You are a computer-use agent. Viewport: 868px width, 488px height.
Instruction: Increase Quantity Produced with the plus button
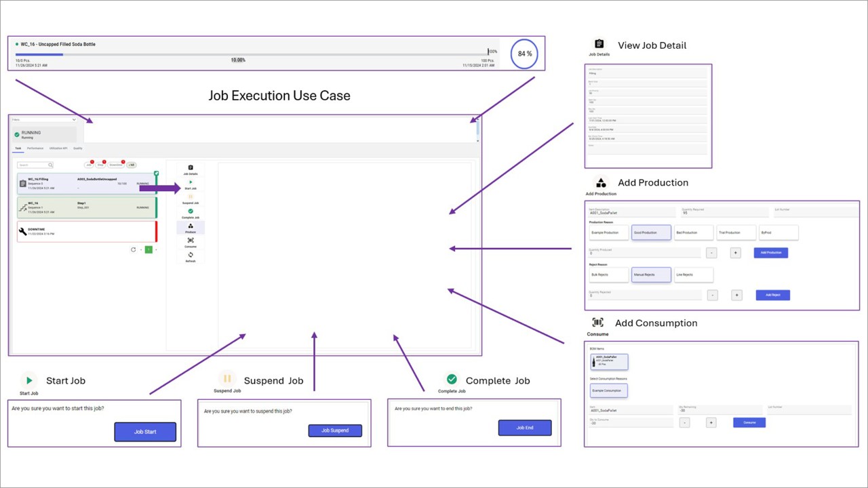point(736,253)
